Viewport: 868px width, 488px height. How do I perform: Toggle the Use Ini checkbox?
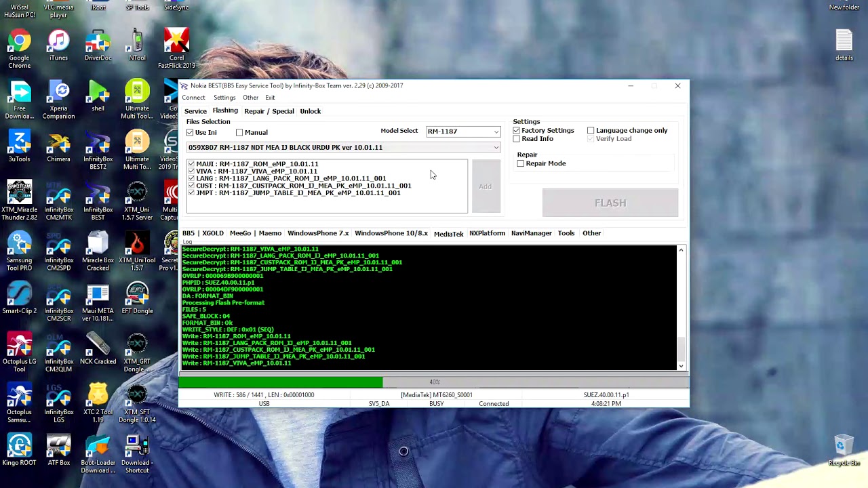190,132
